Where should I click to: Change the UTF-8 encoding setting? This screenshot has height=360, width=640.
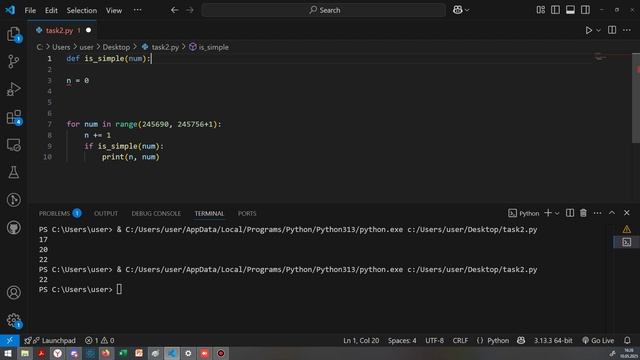pos(434,340)
